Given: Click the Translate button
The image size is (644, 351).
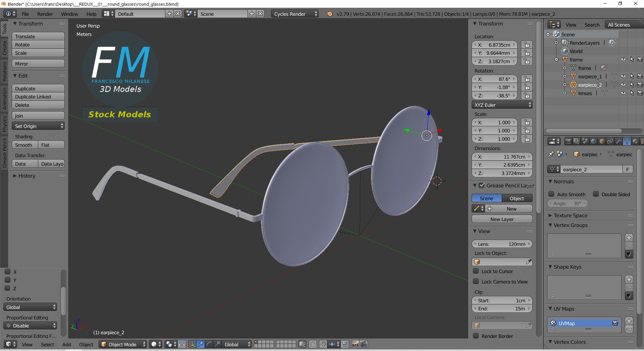Looking at the screenshot, I should 38,36.
